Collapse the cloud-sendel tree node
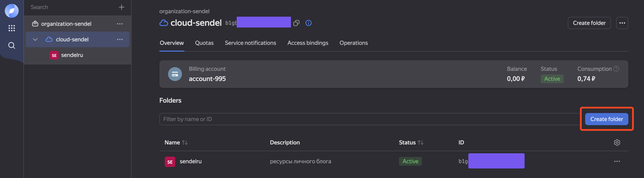This screenshot has width=644, height=178. tap(35, 39)
